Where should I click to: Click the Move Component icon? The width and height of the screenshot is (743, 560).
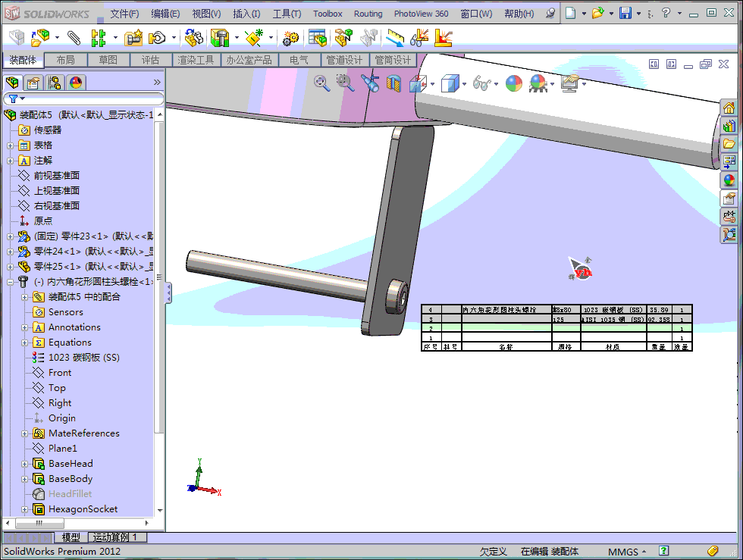[157, 38]
